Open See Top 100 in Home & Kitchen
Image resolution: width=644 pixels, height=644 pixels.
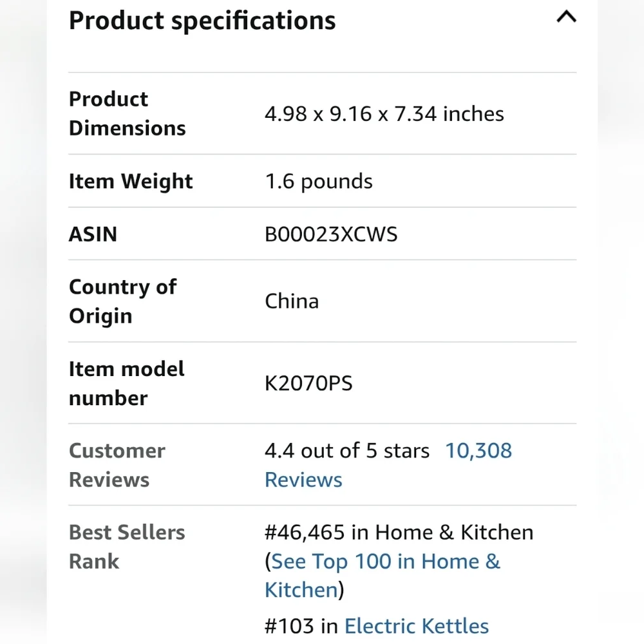tap(386, 562)
